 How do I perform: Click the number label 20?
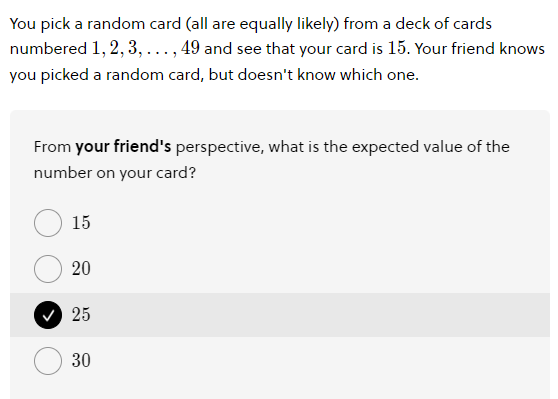click(81, 268)
